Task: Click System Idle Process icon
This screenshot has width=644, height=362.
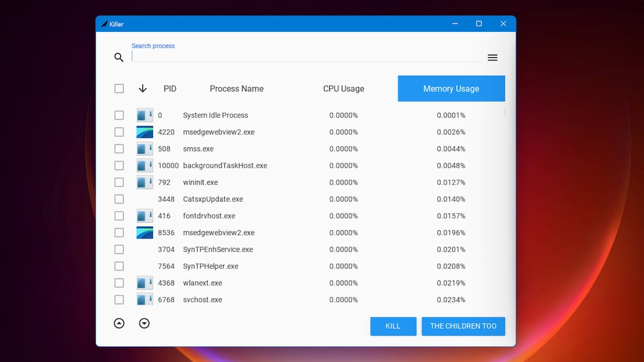Action: click(x=145, y=115)
